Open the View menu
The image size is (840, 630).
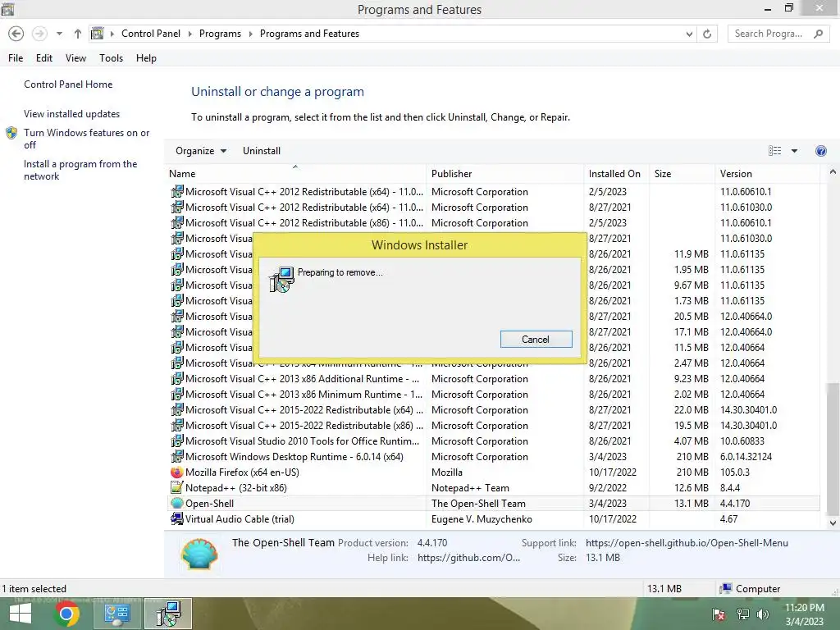tap(75, 58)
